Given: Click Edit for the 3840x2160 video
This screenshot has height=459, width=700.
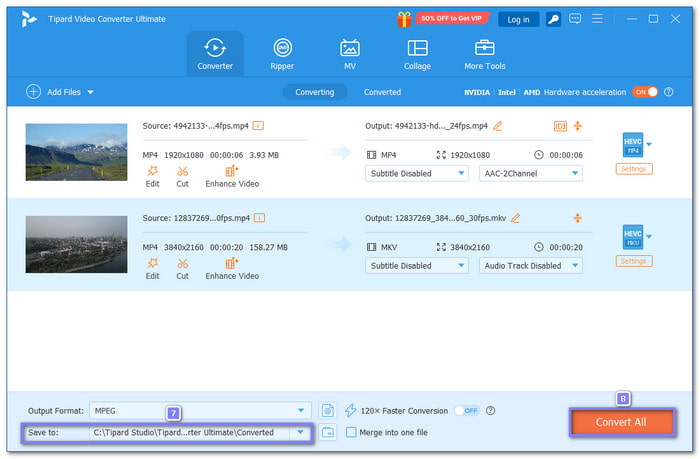Looking at the screenshot, I should pyautogui.click(x=152, y=269).
